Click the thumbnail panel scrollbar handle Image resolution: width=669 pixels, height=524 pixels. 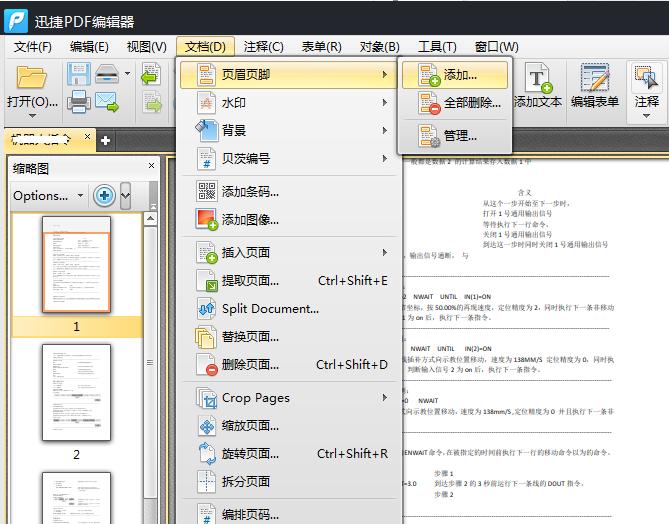tap(150, 362)
